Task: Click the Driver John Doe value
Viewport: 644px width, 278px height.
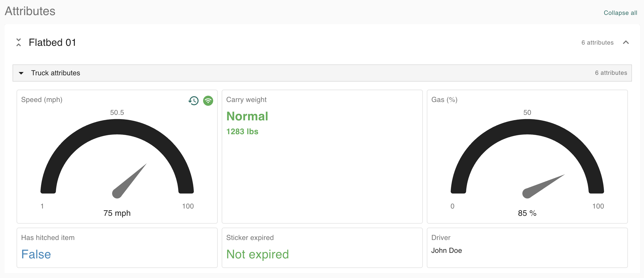Action: 446,251
